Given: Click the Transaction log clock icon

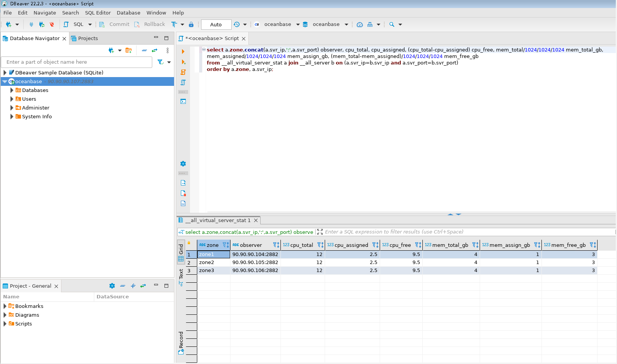Looking at the screenshot, I should pos(237,24).
